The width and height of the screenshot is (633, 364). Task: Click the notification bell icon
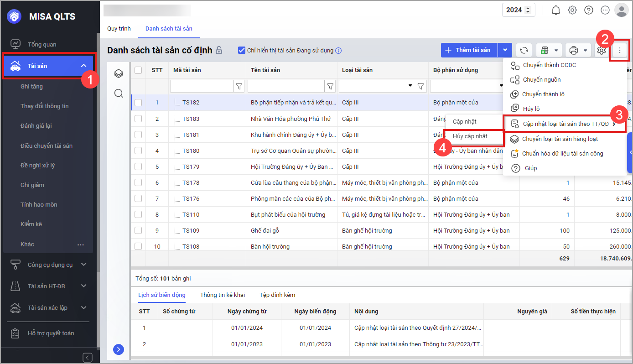click(555, 10)
